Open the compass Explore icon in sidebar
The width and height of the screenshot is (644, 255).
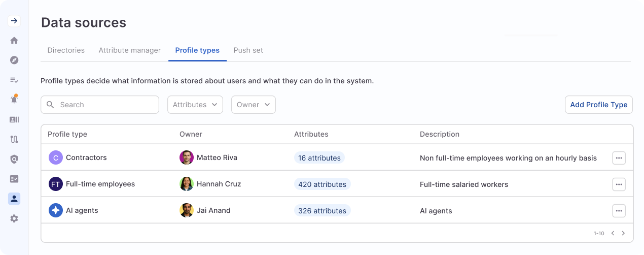tap(14, 60)
